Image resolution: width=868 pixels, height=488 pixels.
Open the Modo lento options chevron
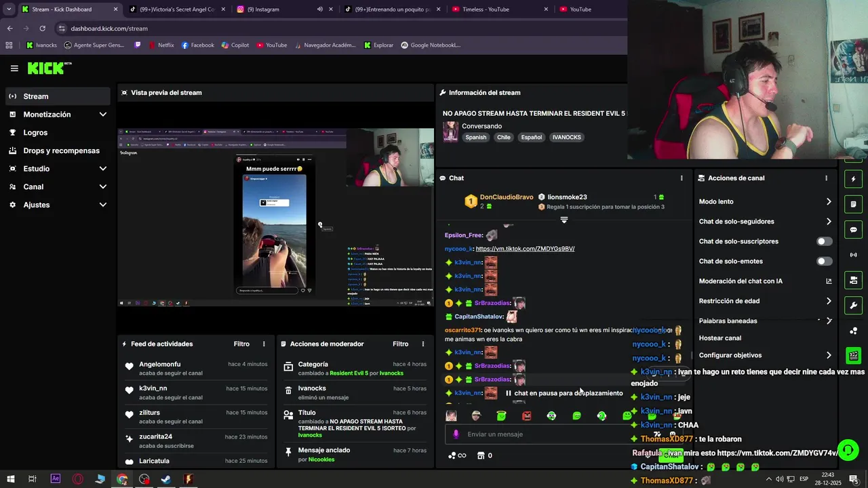click(829, 201)
